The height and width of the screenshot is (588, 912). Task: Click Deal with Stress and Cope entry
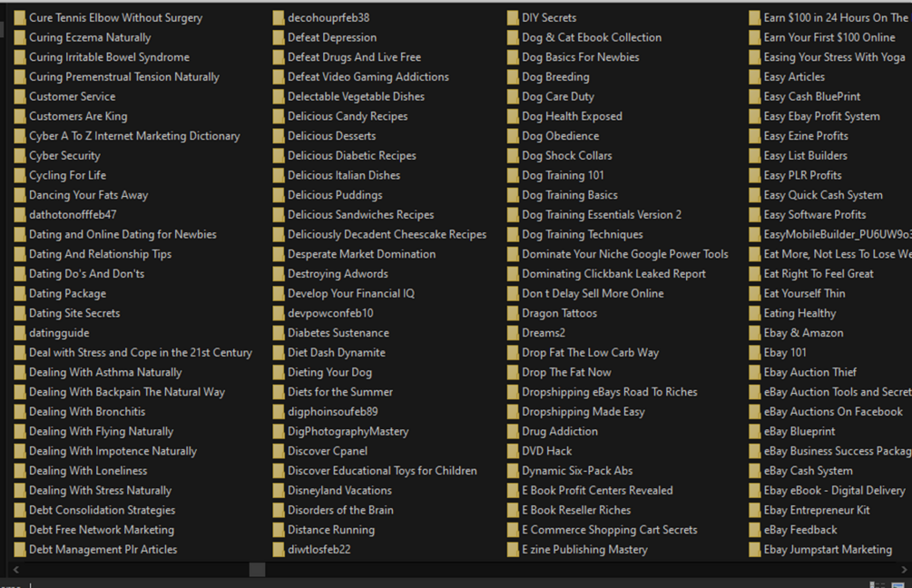click(x=141, y=353)
